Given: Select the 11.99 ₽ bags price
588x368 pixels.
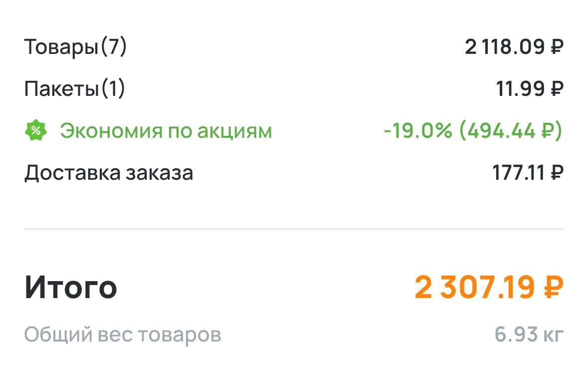Looking at the screenshot, I should click(x=529, y=89).
